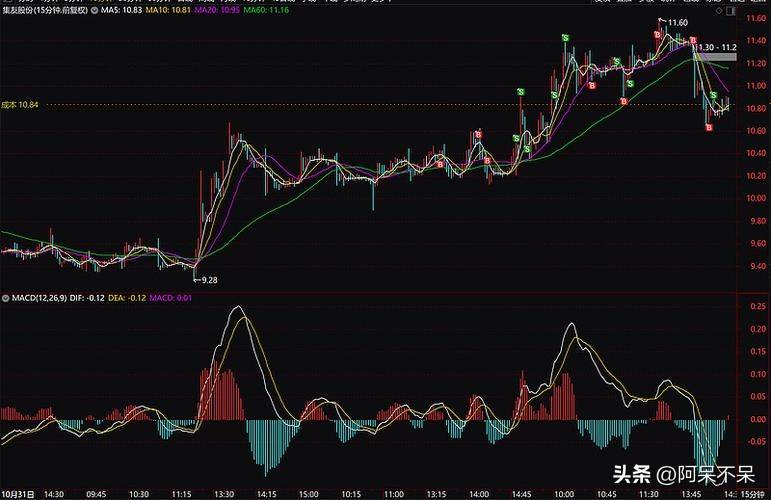771x500 pixels.
Task: Click the 10:15 time axis label
Action: tap(352, 494)
